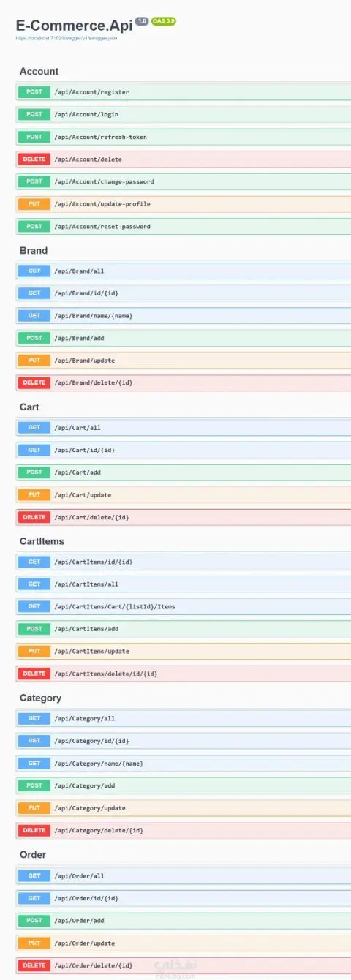The image size is (351, 980).
Task: Open the /api/CartItems/update endpoint
Action: (x=184, y=651)
